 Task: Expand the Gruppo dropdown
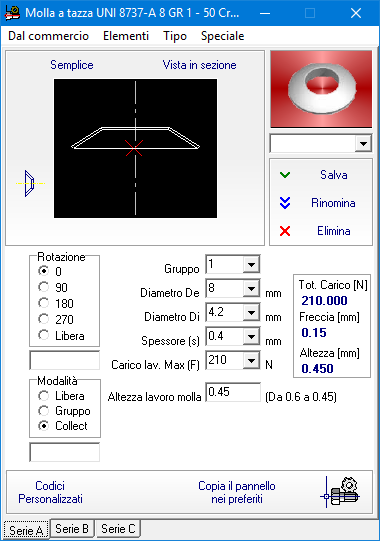(x=251, y=265)
